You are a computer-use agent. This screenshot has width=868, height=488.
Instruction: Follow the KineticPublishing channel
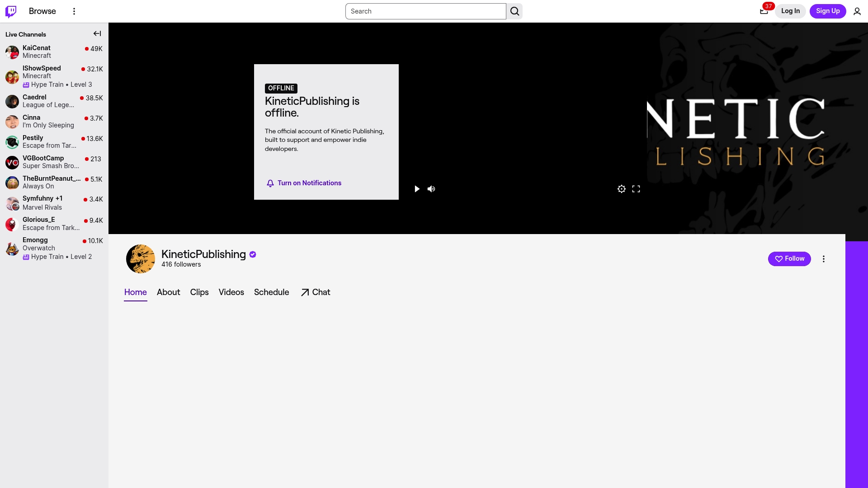(x=789, y=259)
